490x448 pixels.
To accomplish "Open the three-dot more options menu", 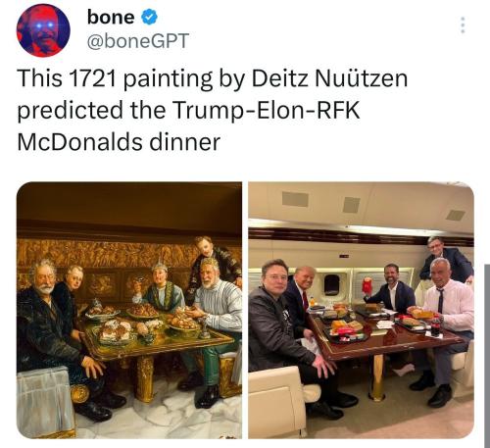I will (463, 25).
